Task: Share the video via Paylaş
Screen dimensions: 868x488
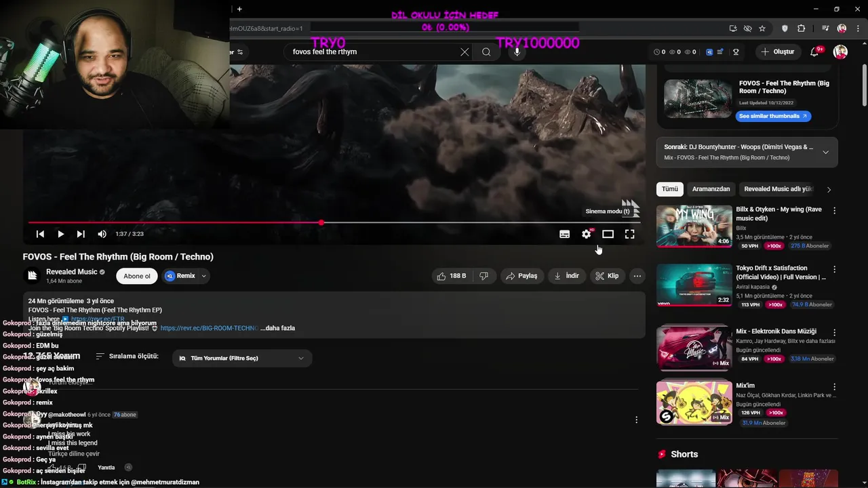Action: pyautogui.click(x=521, y=276)
